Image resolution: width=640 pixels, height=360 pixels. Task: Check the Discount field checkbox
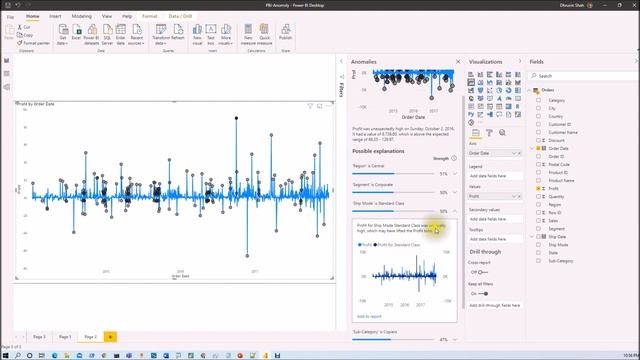(538, 140)
